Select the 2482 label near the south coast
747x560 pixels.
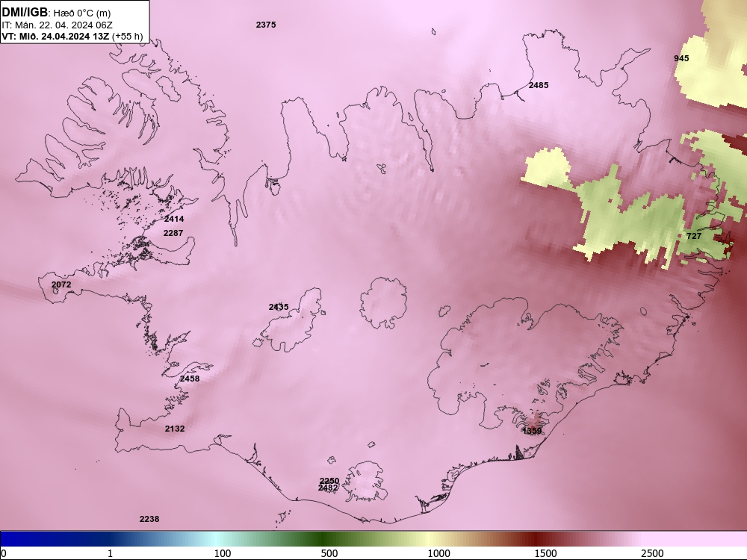[328, 488]
